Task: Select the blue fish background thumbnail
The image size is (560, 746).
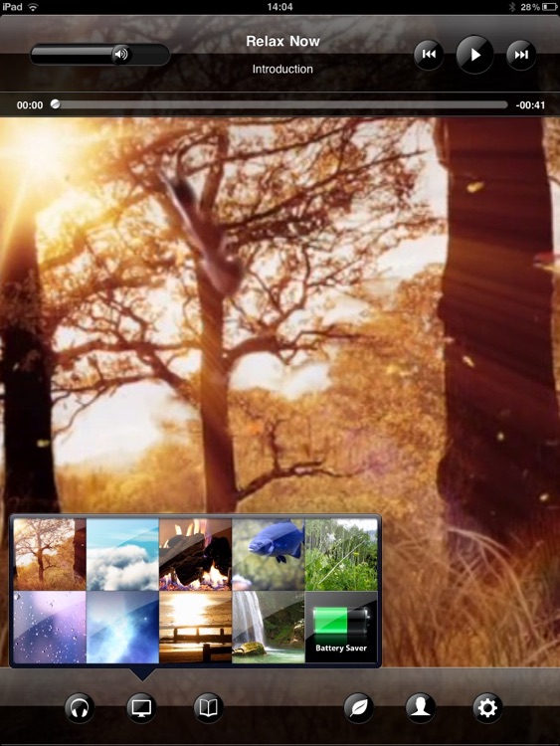Action: tap(269, 555)
